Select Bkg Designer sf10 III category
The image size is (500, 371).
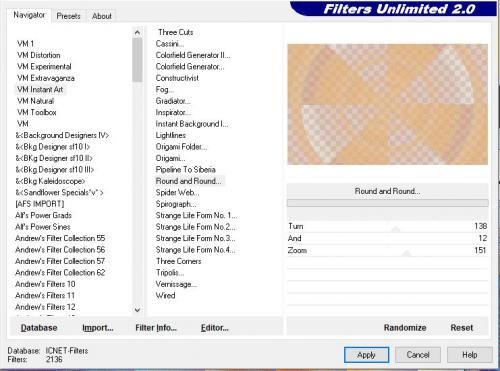(55, 169)
